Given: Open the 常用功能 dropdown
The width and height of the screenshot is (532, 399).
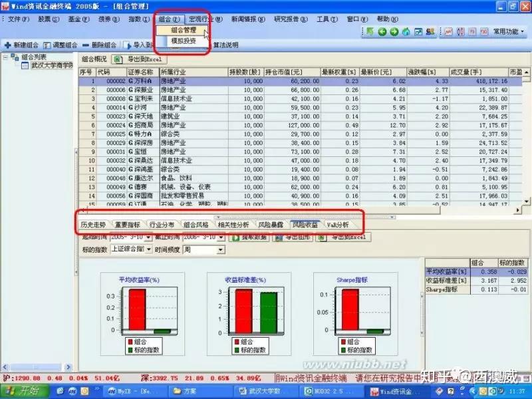Looking at the screenshot, I should 509,31.
